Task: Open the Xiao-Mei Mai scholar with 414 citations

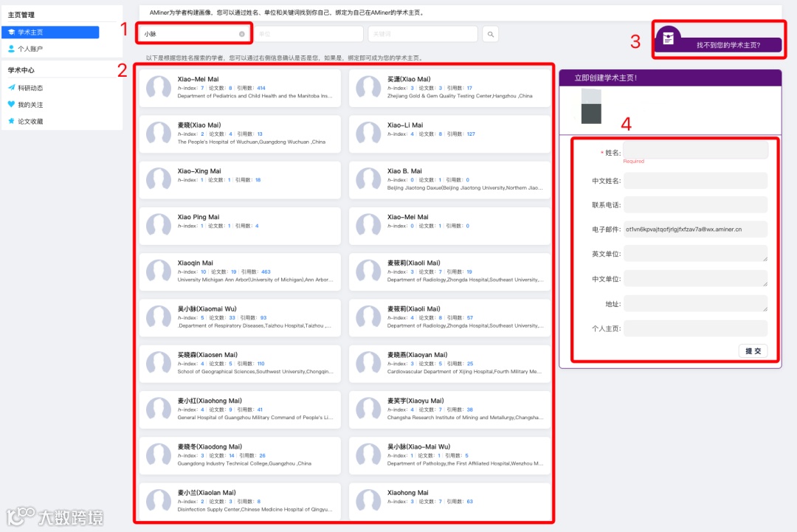Action: pyautogui.click(x=240, y=88)
